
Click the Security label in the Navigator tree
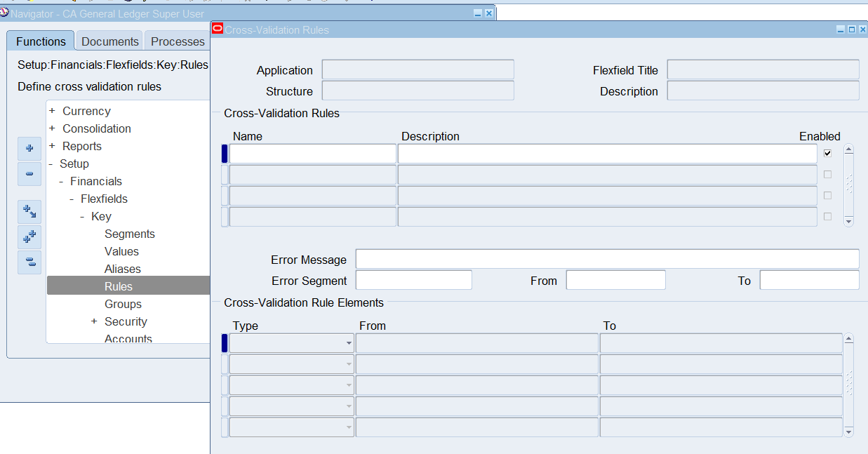click(x=126, y=321)
